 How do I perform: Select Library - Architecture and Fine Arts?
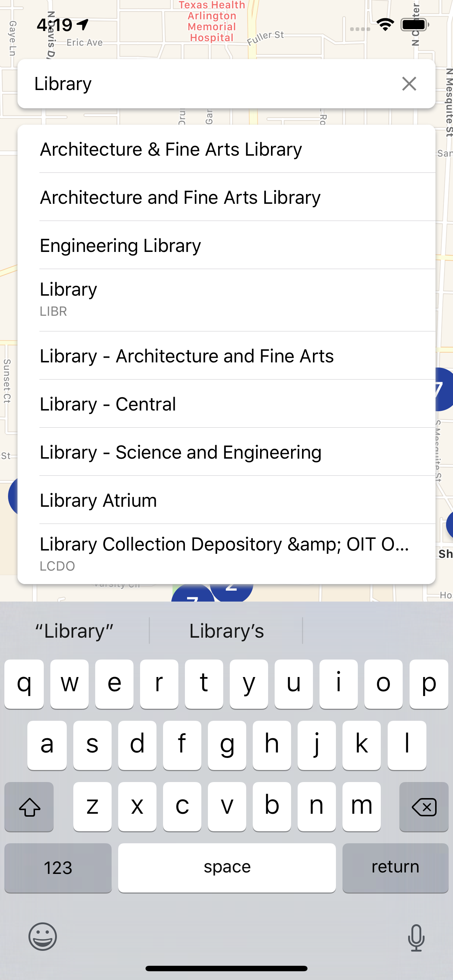[226, 356]
